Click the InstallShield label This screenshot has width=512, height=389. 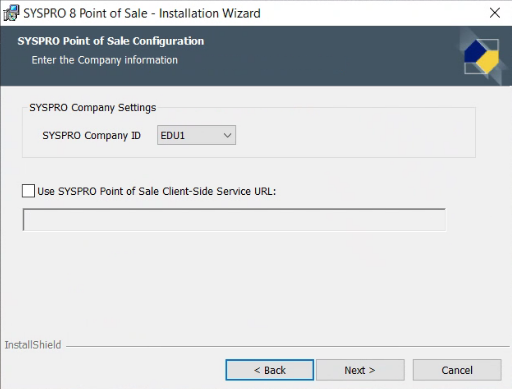(33, 345)
